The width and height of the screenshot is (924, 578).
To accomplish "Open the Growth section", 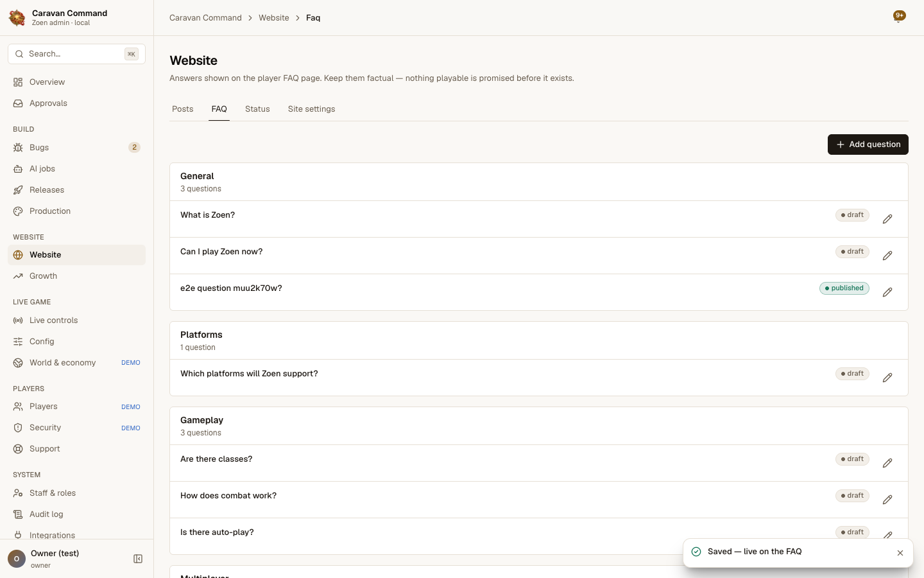I will tap(76, 276).
